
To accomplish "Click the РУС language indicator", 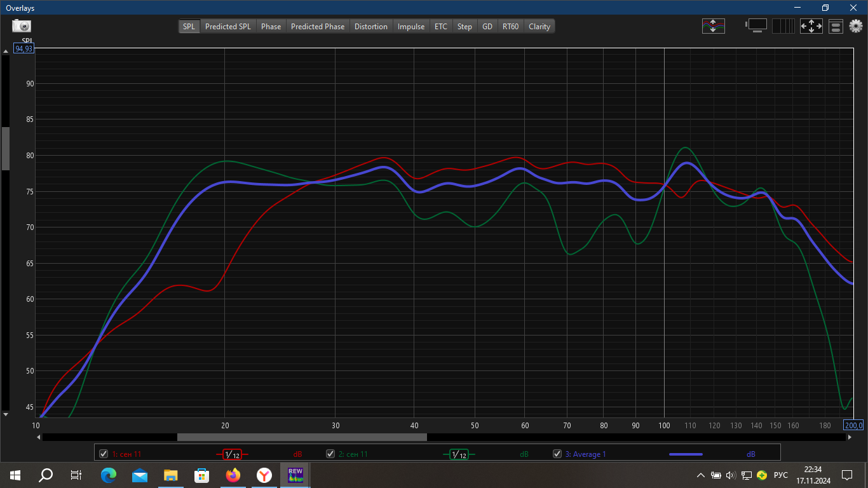I will [x=781, y=475].
